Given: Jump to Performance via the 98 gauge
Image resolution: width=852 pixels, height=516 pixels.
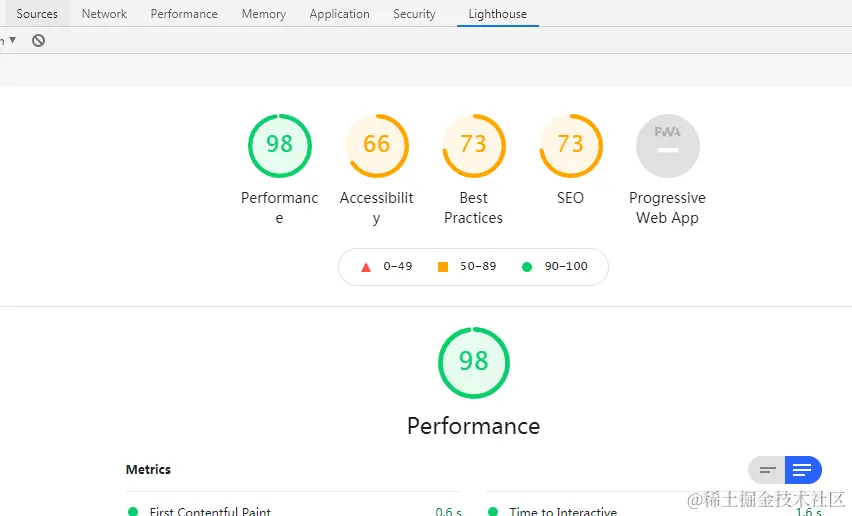Looking at the screenshot, I should click(x=279, y=145).
